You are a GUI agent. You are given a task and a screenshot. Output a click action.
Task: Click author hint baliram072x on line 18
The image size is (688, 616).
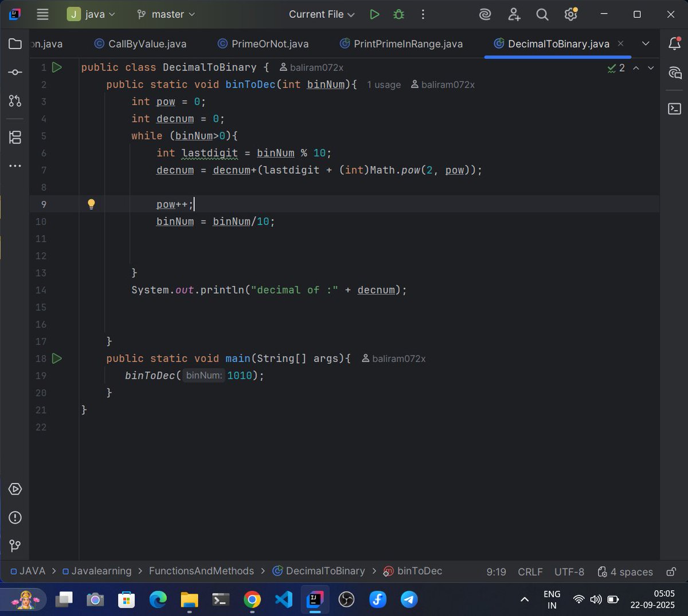(x=394, y=359)
